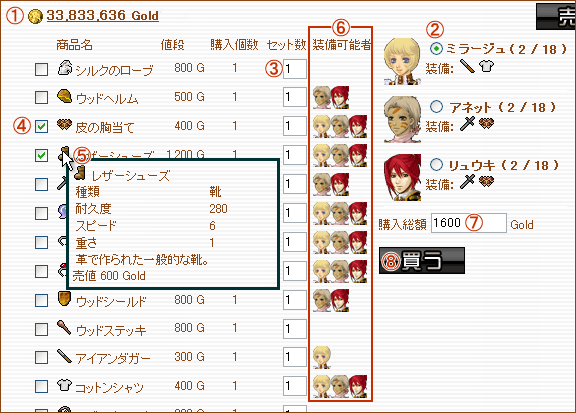This screenshot has height=413, width=576.
Task: Click the cotton shirt item icon
Action: 64,385
